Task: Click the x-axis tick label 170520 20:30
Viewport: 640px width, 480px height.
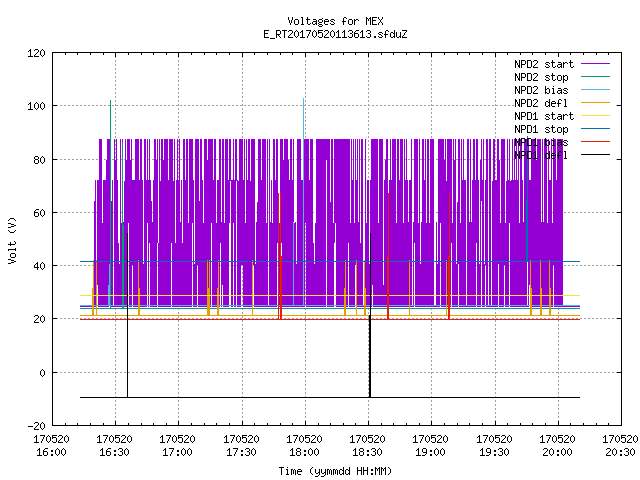Action: (x=620, y=446)
